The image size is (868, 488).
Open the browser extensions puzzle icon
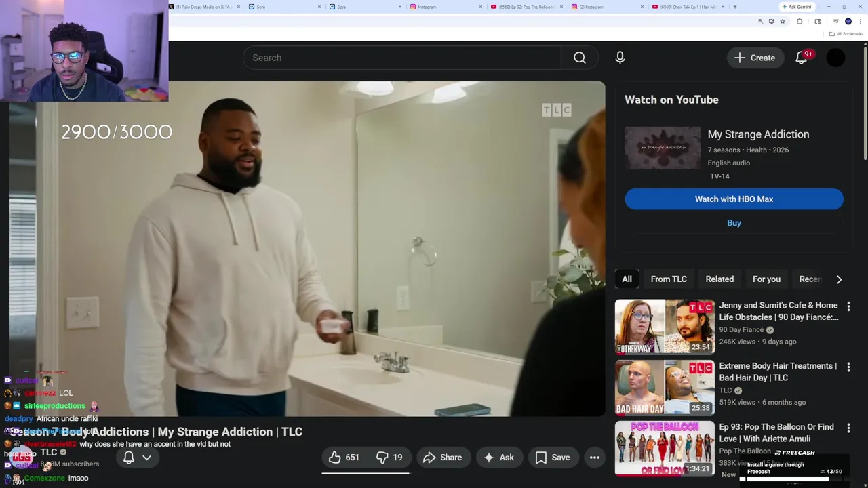point(800,22)
